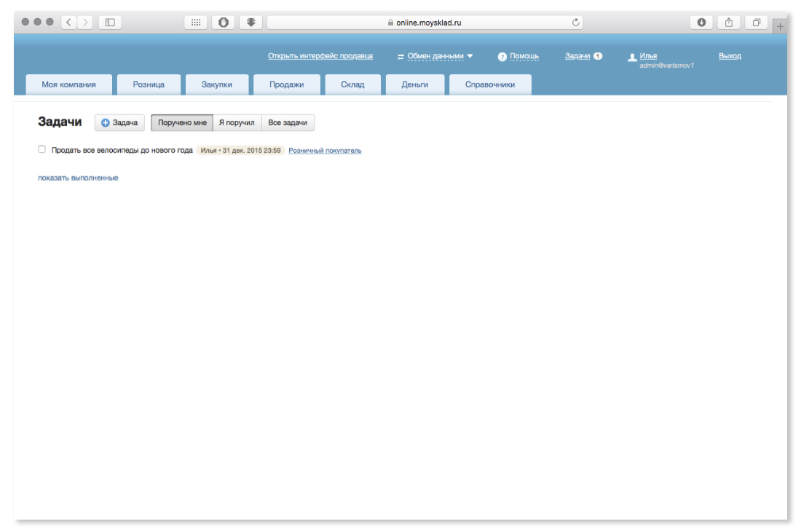Open the Моя компания tab
The width and height of the screenshot is (801, 532).
pyautogui.click(x=68, y=84)
